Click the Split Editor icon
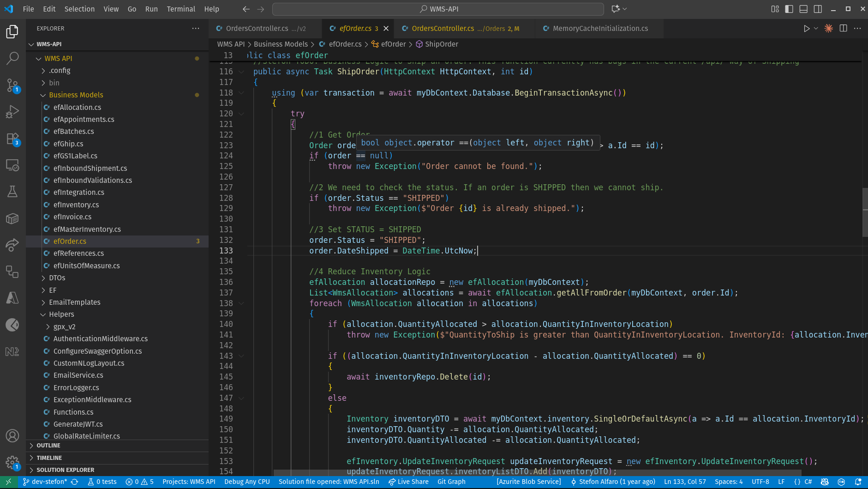Image resolution: width=868 pixels, height=489 pixels. pos(843,29)
